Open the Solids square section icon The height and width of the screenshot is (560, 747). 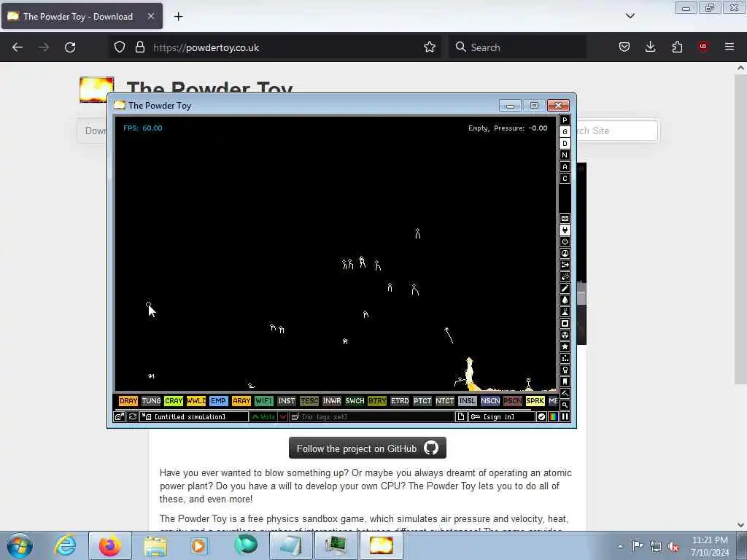(x=565, y=323)
